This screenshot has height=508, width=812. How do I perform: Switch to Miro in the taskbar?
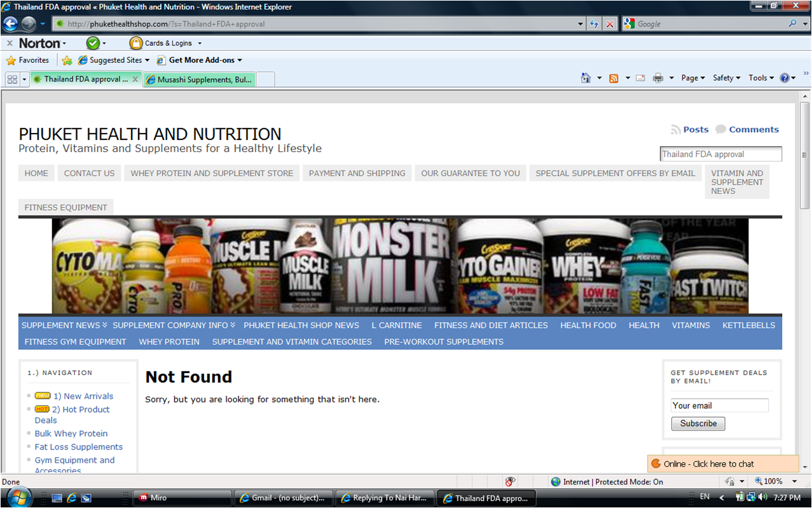[181, 498]
